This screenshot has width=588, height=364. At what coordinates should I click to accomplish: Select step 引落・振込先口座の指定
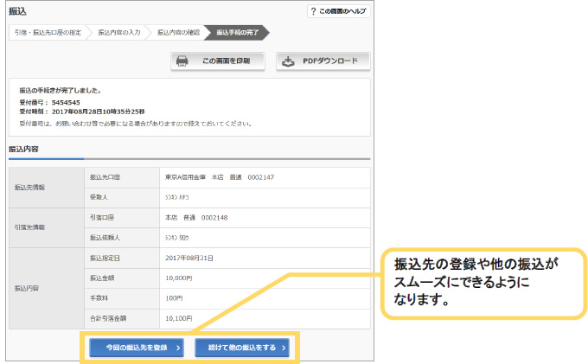[x=48, y=33]
